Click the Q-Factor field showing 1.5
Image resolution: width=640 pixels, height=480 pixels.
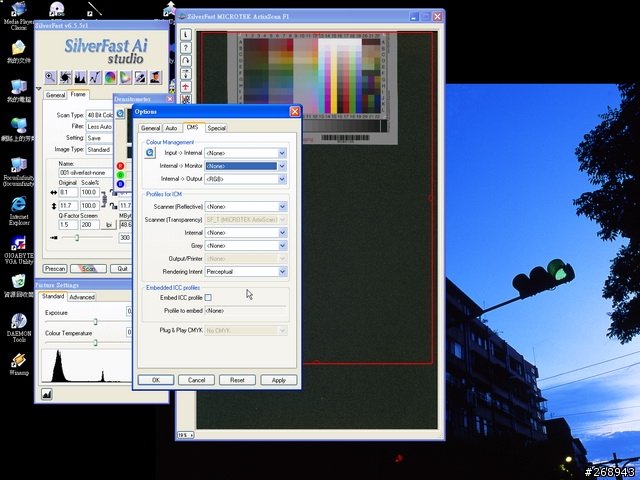[68, 225]
